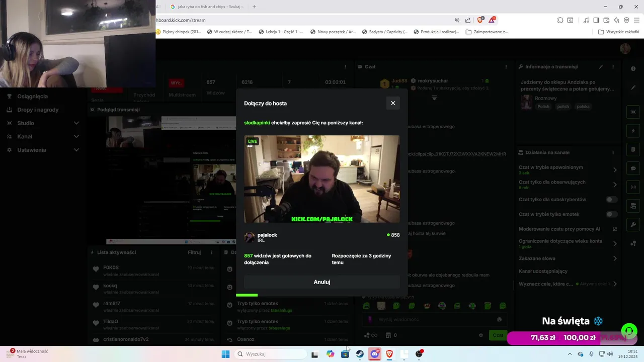Open Windows Start menu
The width and height of the screenshot is (644, 362).
(x=225, y=354)
